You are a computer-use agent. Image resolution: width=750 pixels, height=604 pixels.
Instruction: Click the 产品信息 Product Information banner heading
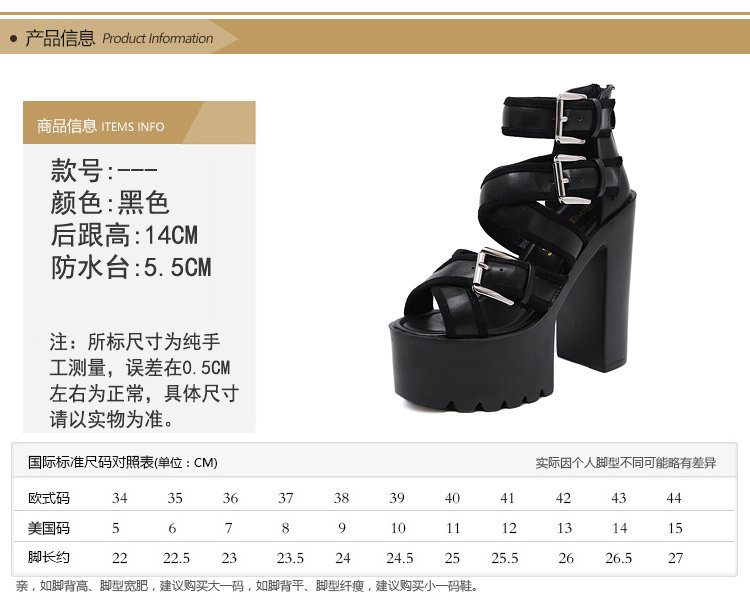[119, 38]
